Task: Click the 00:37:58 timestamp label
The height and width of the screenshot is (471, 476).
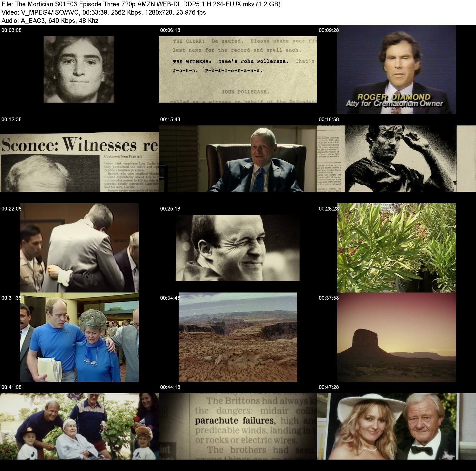Action: (329, 298)
